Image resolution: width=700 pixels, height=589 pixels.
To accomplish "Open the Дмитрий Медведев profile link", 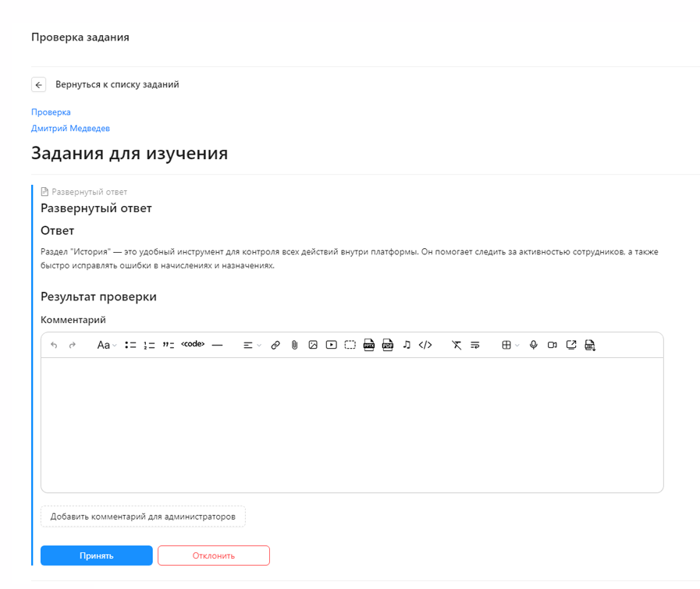I will tap(70, 129).
